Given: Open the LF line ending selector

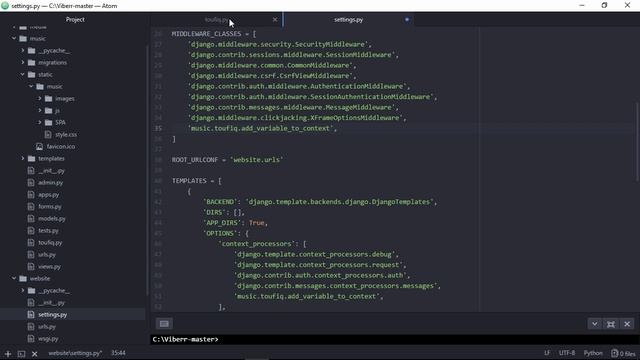Looking at the screenshot, I should [547, 353].
